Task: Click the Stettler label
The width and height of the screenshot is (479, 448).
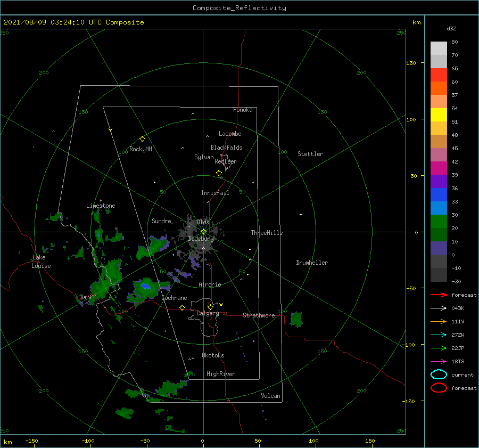Action: pyautogui.click(x=310, y=154)
